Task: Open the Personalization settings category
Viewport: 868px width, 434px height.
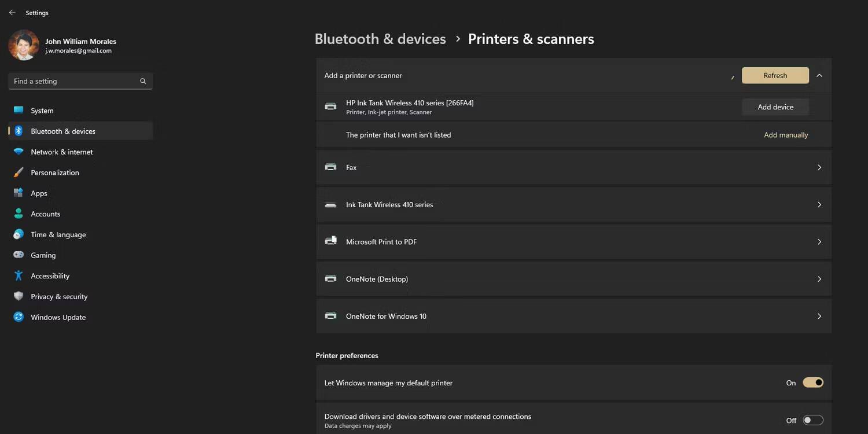Action: coord(55,172)
